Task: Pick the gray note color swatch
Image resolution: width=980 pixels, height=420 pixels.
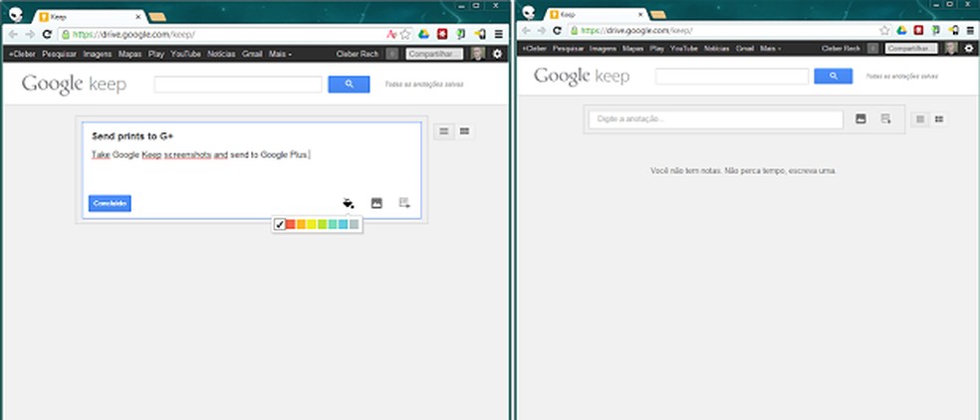Action: point(355,224)
